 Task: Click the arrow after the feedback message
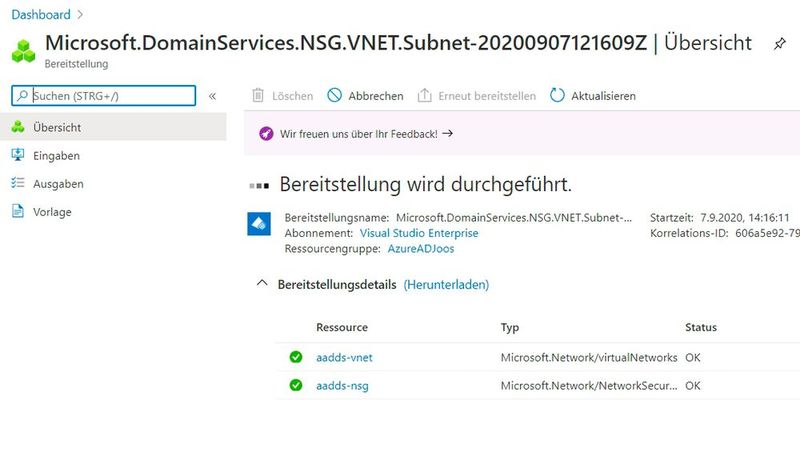pos(447,134)
